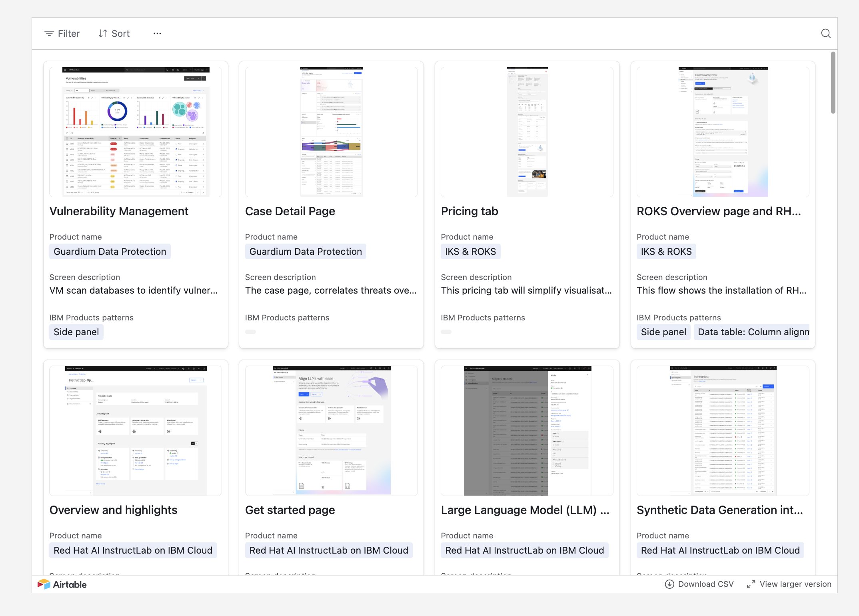Click the Sort arrows icon
The image size is (859, 616).
click(x=103, y=34)
